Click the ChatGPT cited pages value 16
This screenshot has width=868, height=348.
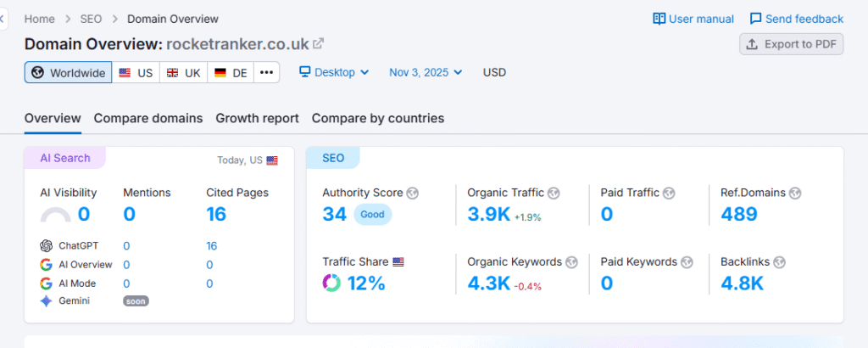(x=211, y=246)
